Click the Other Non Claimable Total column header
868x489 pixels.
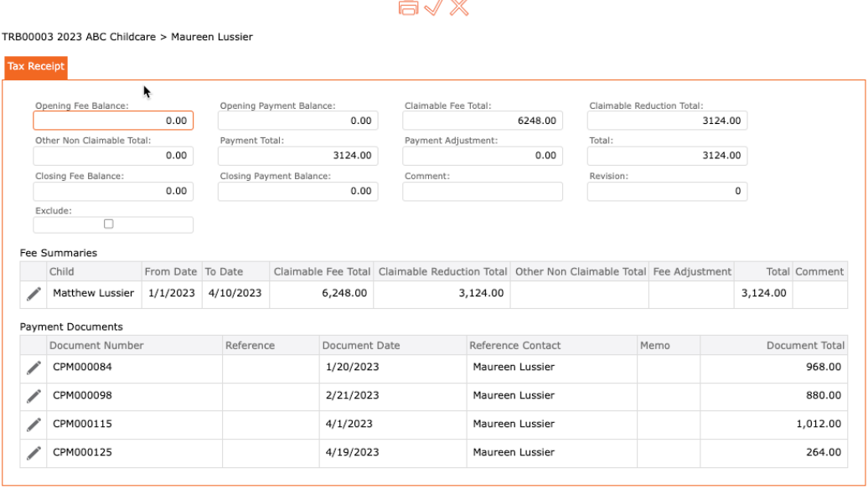(580, 271)
